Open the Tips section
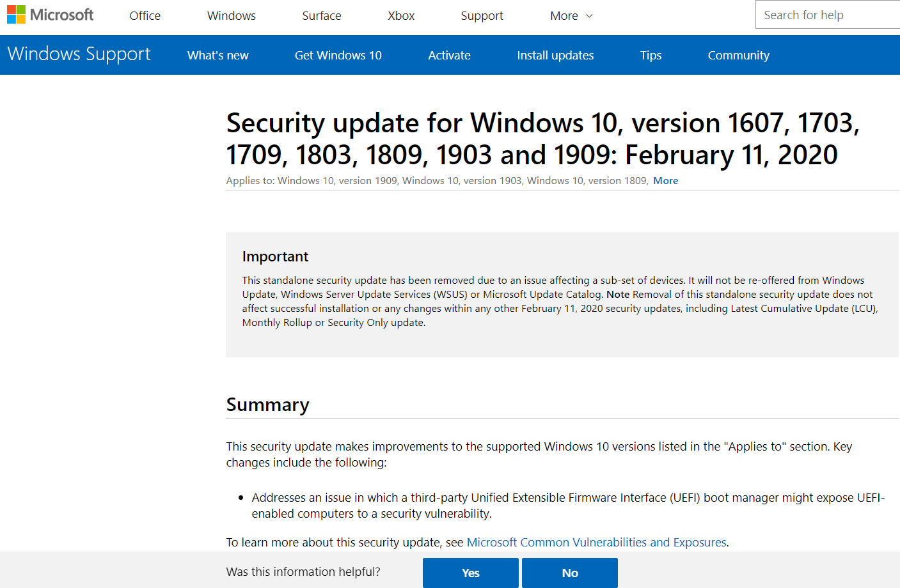Screen dimensions: 900x588 tap(651, 56)
